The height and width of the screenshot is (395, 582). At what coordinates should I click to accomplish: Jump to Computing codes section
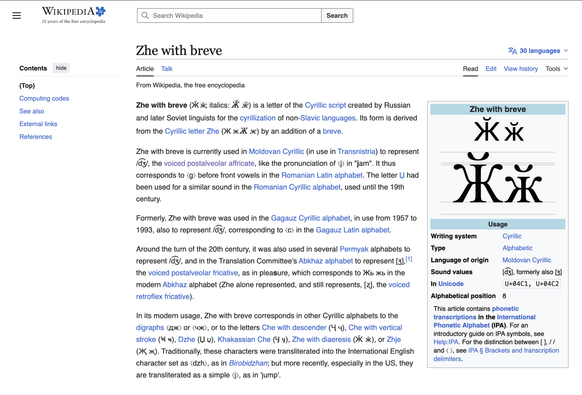click(x=44, y=98)
